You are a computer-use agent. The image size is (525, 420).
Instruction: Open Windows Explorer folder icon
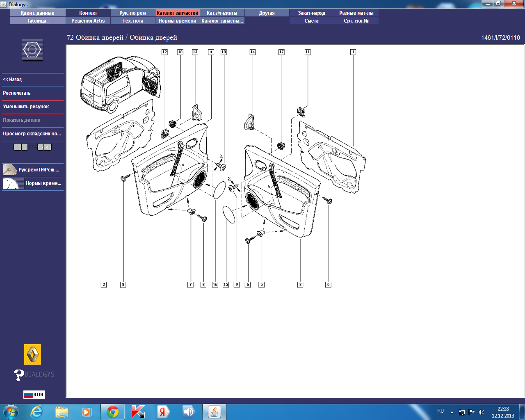pyautogui.click(x=62, y=412)
